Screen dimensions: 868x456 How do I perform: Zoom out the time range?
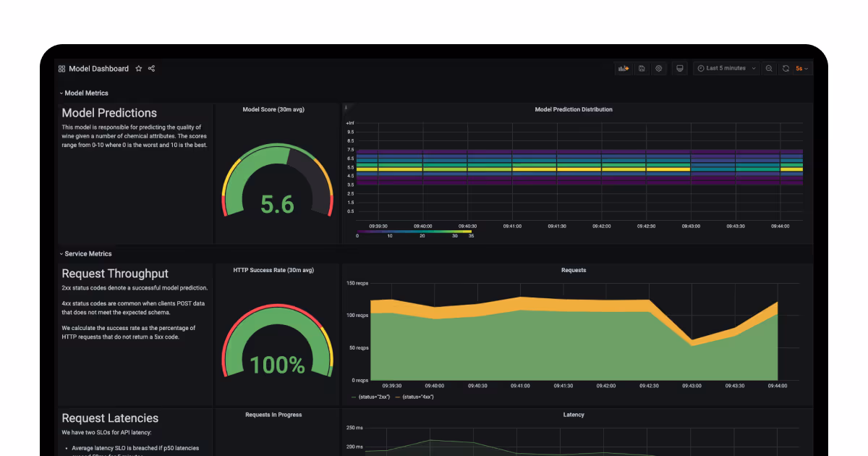(x=768, y=68)
